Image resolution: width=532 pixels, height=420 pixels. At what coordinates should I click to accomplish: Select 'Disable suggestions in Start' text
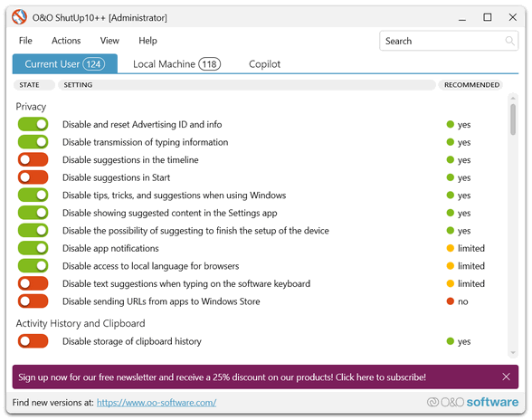click(116, 177)
